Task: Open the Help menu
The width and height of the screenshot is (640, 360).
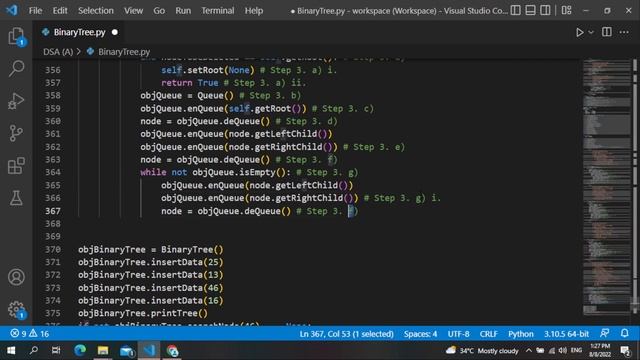Action: coord(253,11)
